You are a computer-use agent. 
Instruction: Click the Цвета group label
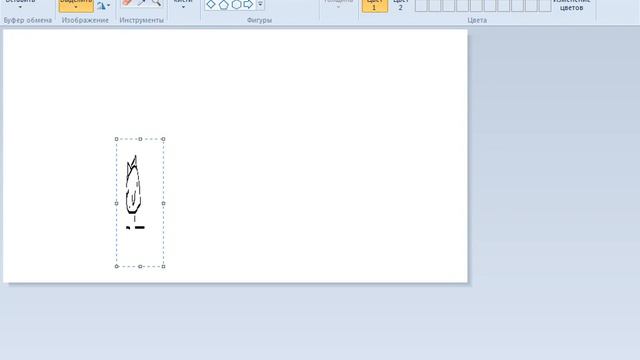pos(477,20)
